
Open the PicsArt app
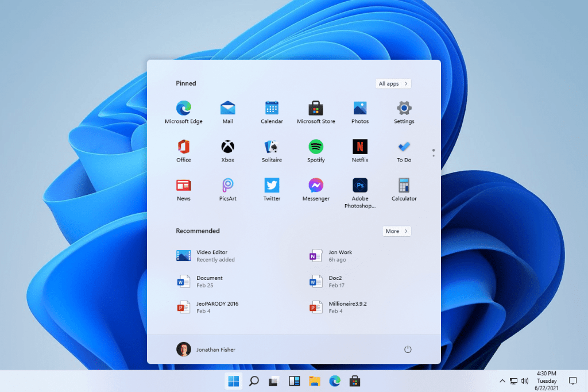pos(228,185)
